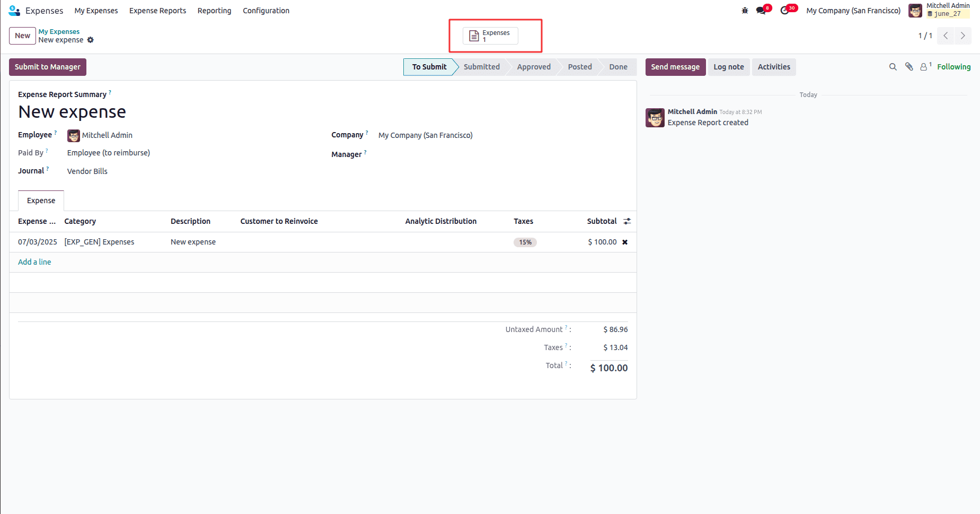
Task: Select the Posted status stage
Action: click(580, 67)
